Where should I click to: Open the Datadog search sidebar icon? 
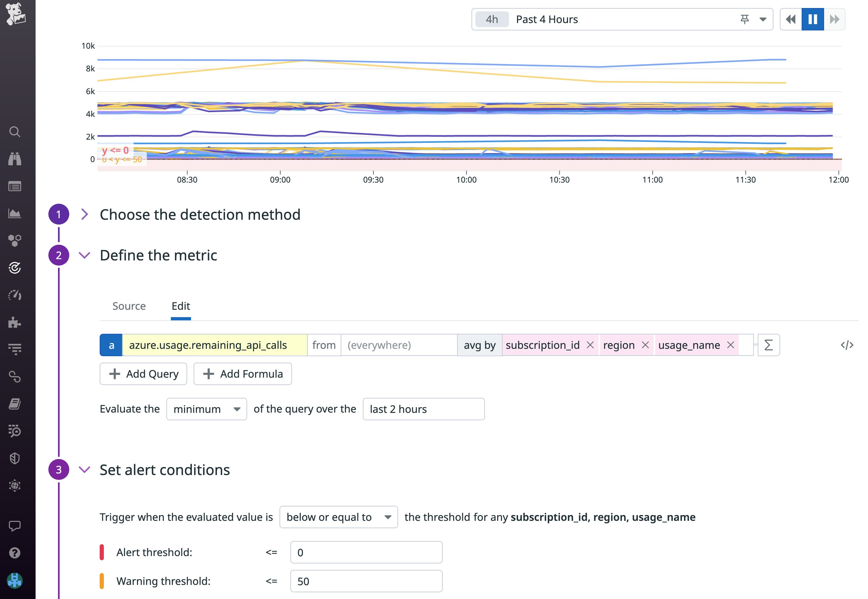tap(15, 132)
